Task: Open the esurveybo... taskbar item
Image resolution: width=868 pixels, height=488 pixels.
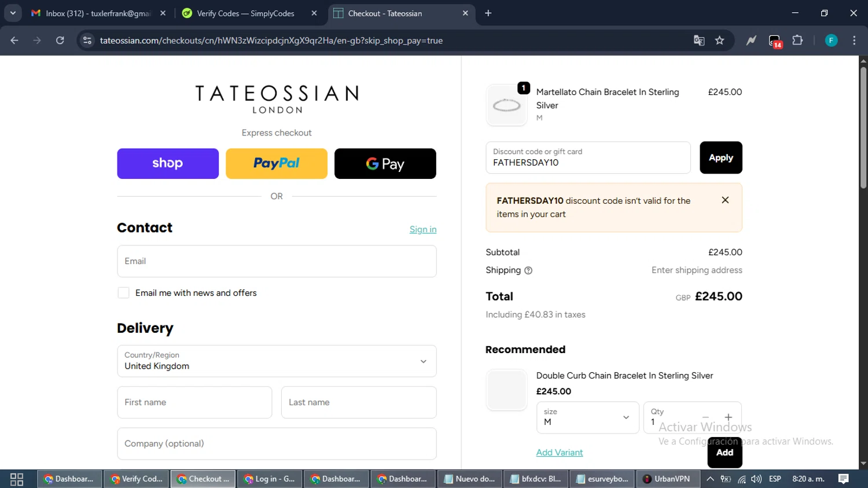Action: click(603, 479)
